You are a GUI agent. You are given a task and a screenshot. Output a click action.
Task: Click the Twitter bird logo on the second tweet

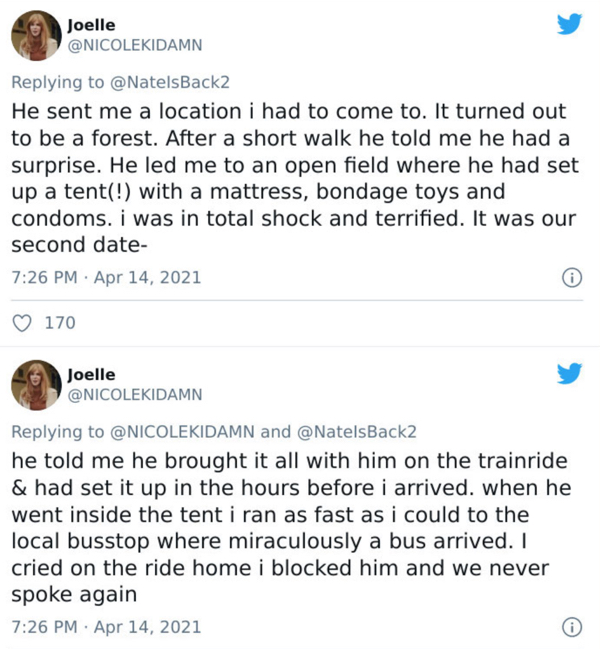[568, 374]
